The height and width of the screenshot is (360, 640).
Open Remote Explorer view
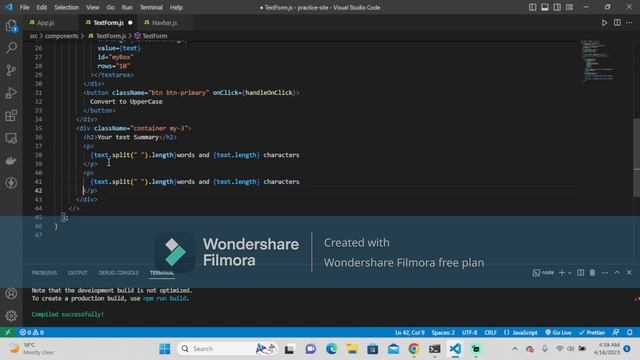11,138
